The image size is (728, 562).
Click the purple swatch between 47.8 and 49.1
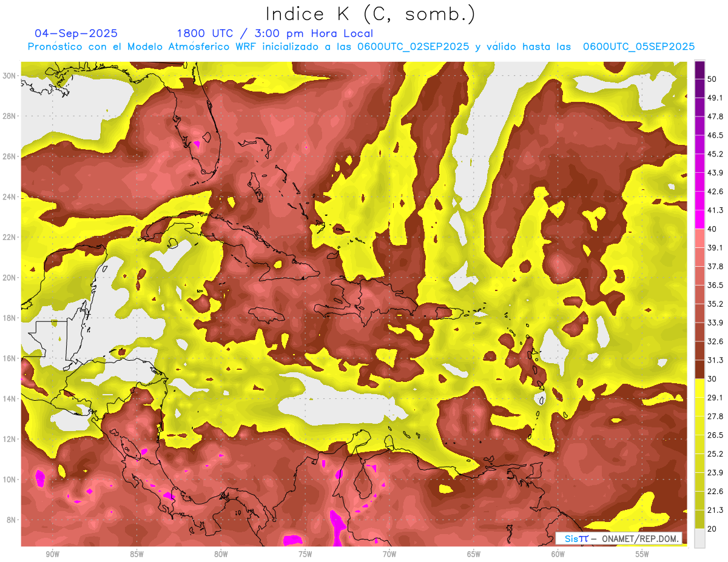(699, 107)
